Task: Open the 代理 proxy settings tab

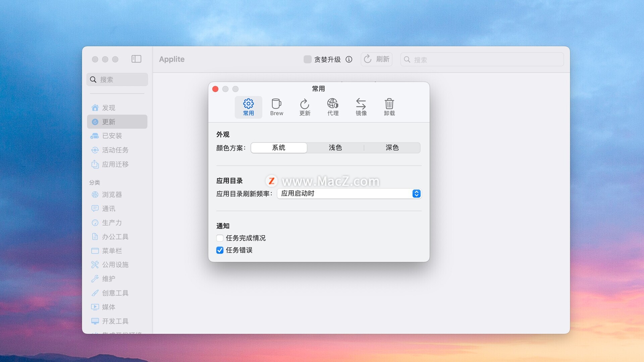Action: click(333, 107)
